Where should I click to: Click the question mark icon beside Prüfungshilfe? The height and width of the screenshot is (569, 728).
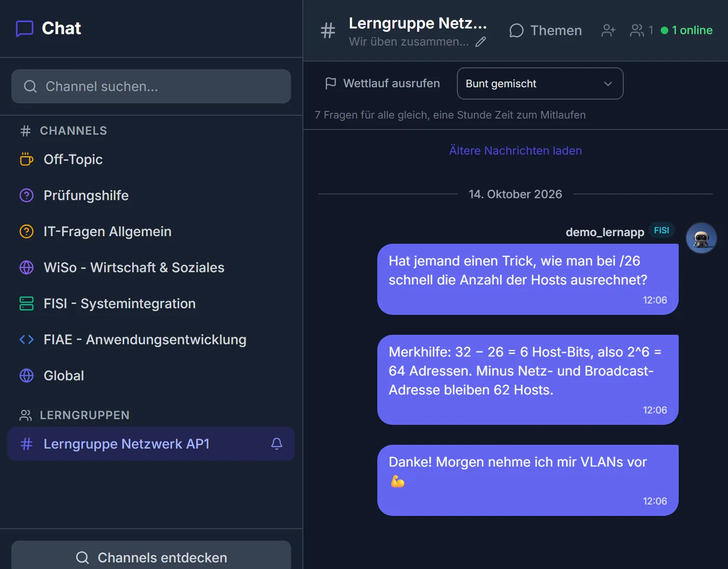coord(27,196)
